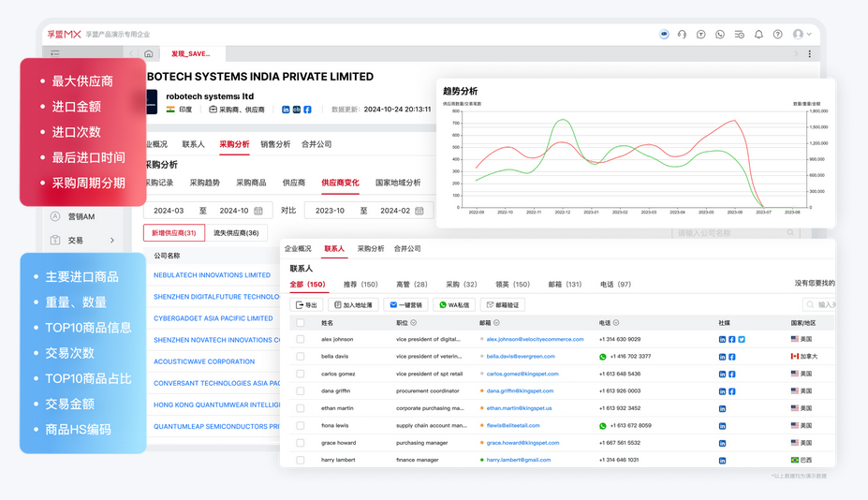Image resolution: width=868 pixels, height=500 pixels.
Task: Click the green line peak on trend chart
Action: [563, 120]
